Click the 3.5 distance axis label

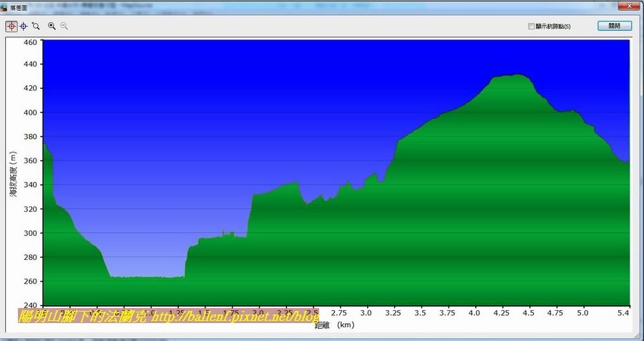tap(420, 313)
